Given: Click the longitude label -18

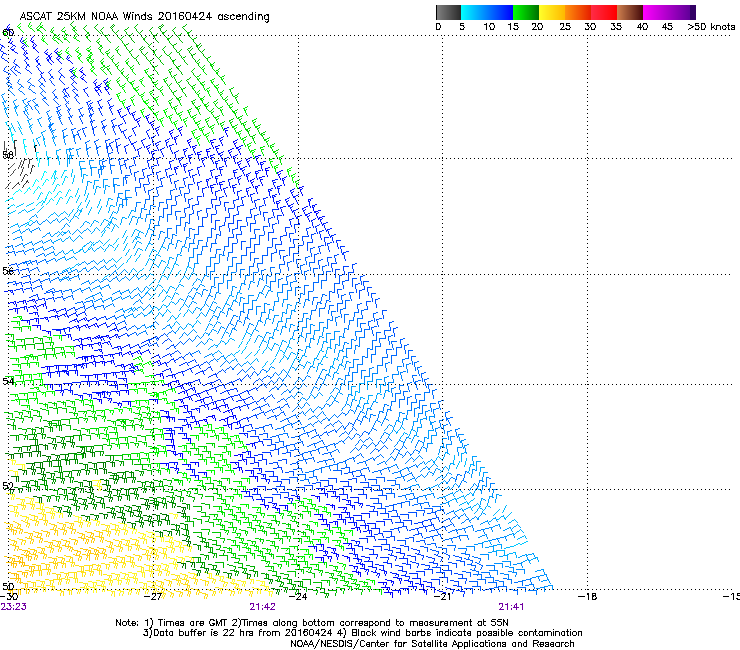Looking at the screenshot, I should (588, 597).
